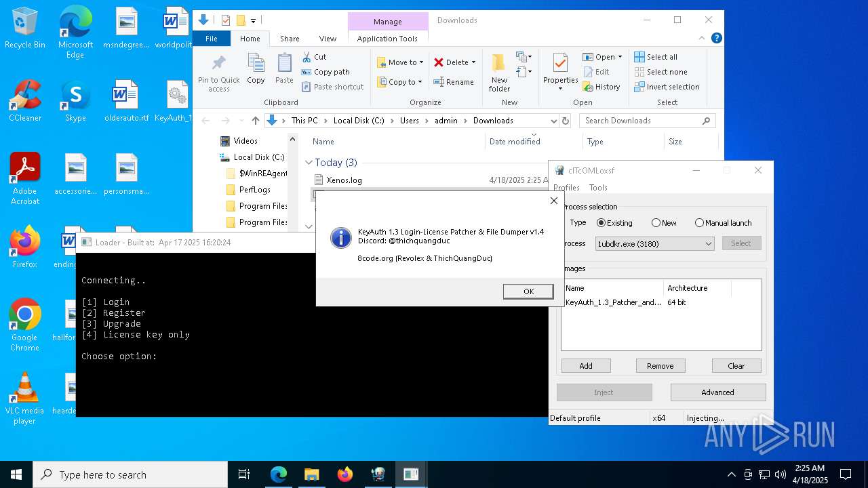The image size is (868, 488).
Task: Select the Manual launch radio option
Action: (723, 223)
